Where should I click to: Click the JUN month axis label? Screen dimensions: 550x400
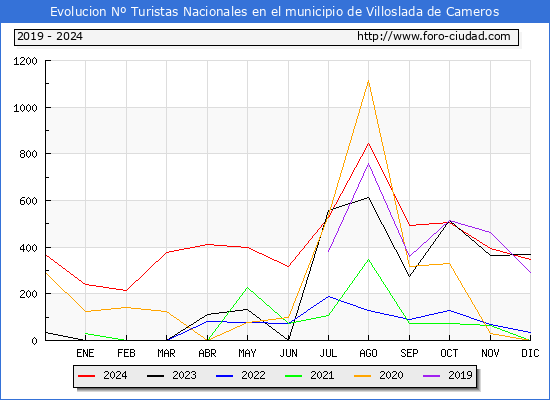tap(288, 353)
